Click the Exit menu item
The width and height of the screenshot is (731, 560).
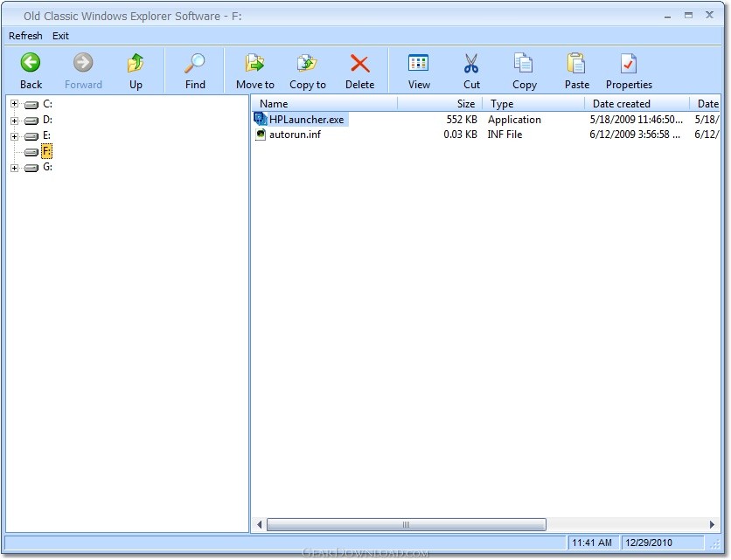(60, 36)
